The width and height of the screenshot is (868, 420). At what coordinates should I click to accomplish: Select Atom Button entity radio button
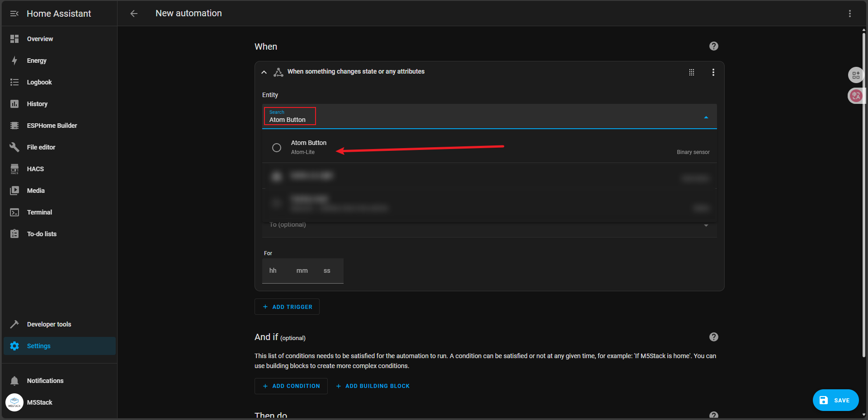[x=277, y=148]
